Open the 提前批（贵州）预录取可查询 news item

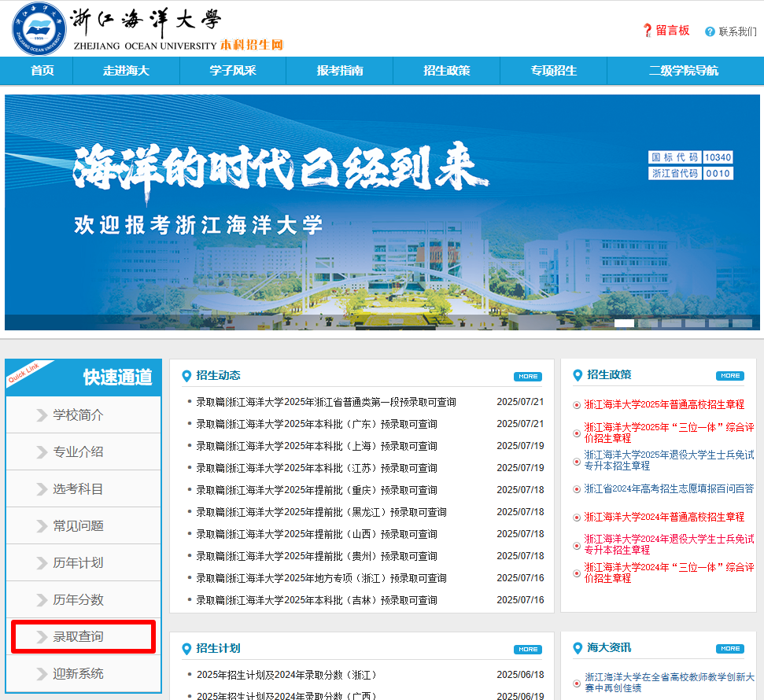[316, 556]
